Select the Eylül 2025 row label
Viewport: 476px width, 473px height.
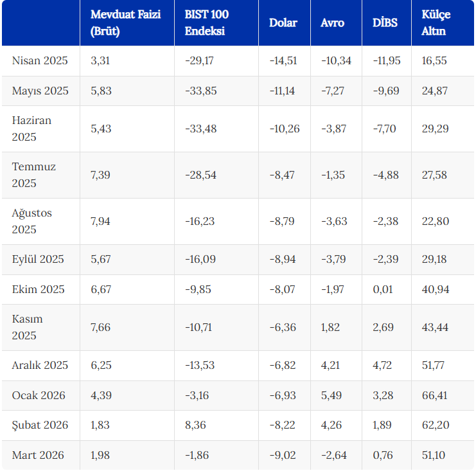[38, 259]
